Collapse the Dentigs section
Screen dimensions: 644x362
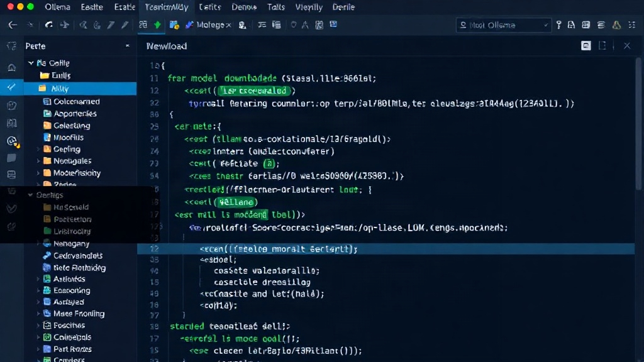[30, 195]
